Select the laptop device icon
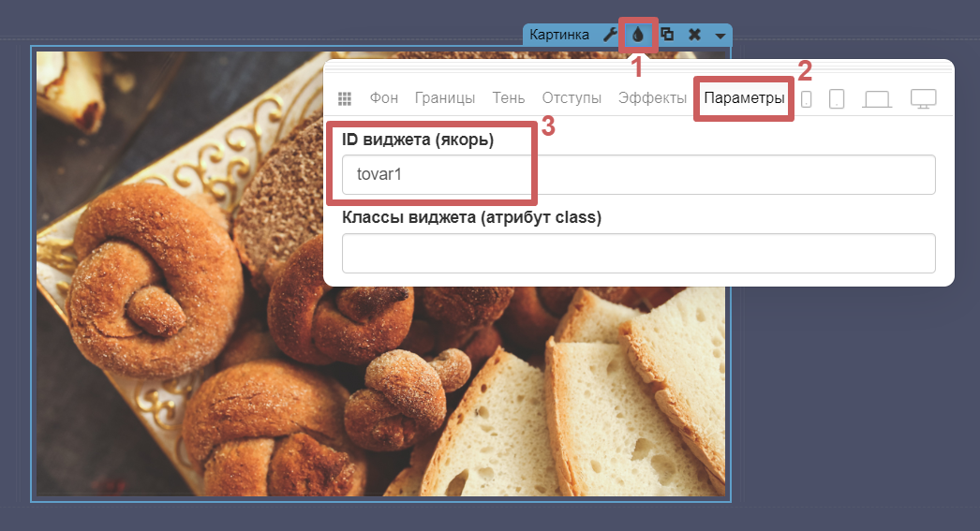This screenshot has height=531, width=980. 877,98
